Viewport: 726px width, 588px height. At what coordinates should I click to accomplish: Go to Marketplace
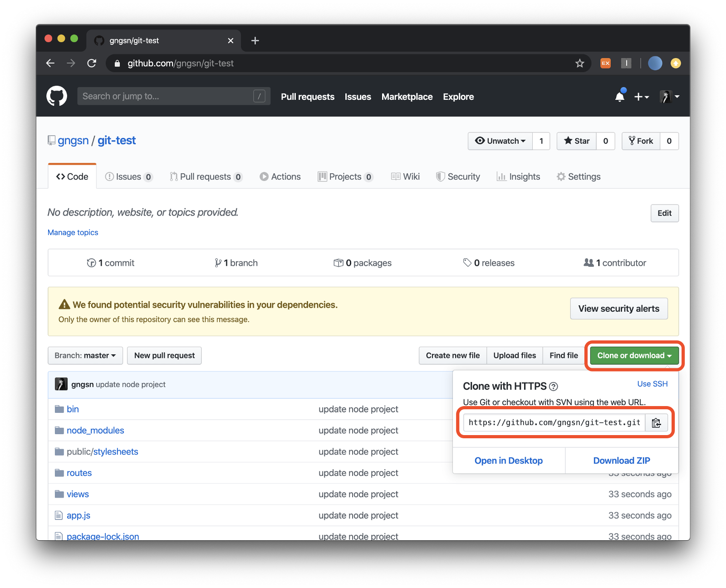pos(407,97)
